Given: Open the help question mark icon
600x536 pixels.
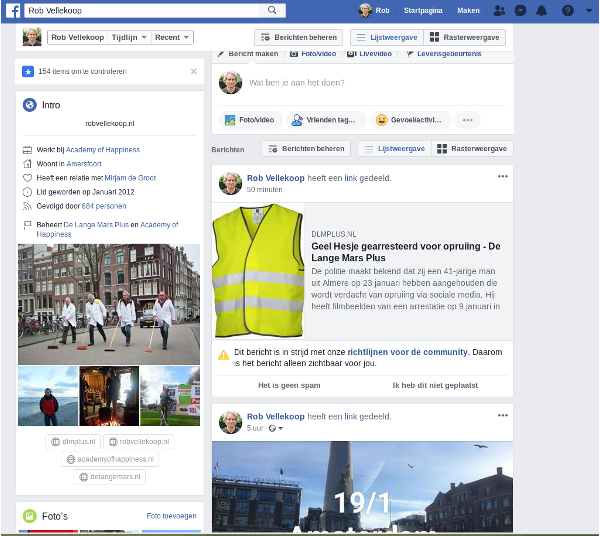Looking at the screenshot, I should [x=568, y=10].
